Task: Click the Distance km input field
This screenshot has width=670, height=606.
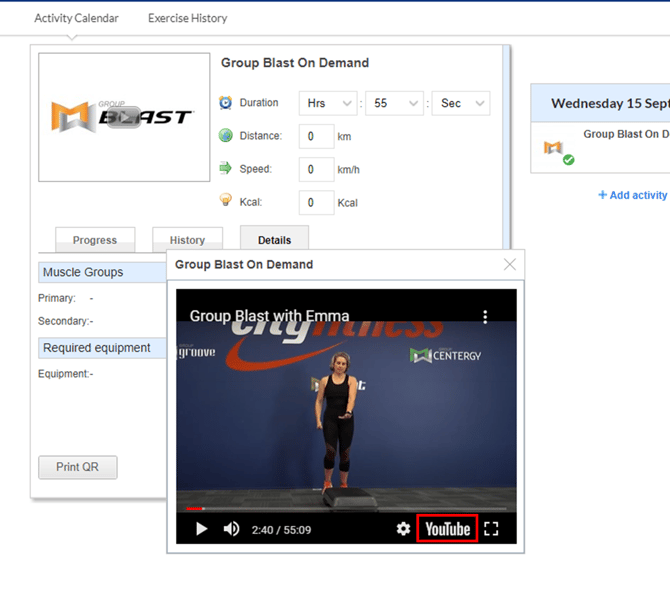Action: point(317,136)
